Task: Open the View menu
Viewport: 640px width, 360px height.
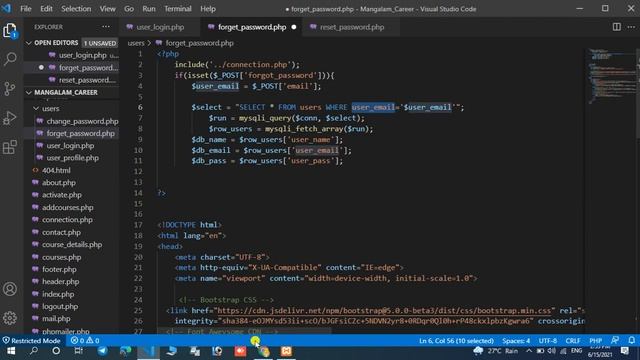Action: click(x=107, y=9)
